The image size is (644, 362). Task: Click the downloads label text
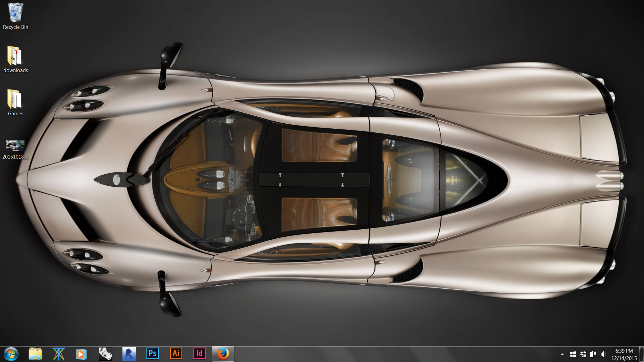[x=15, y=70]
